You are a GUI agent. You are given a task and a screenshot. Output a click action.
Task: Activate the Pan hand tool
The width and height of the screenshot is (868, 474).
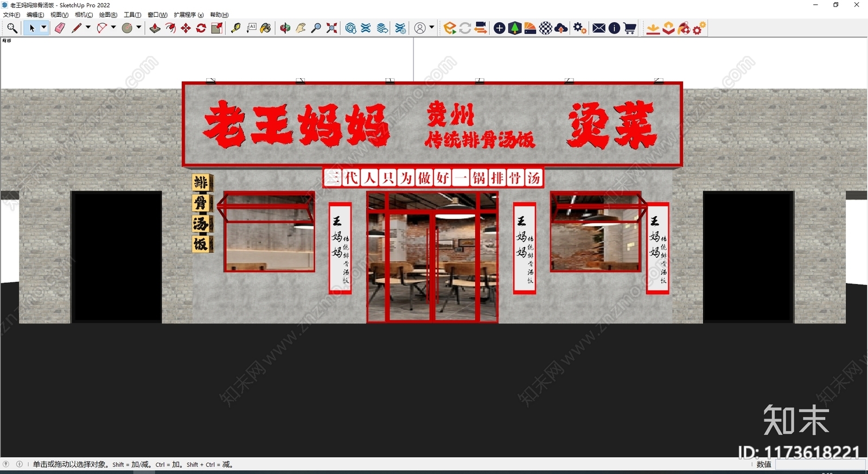pos(301,28)
